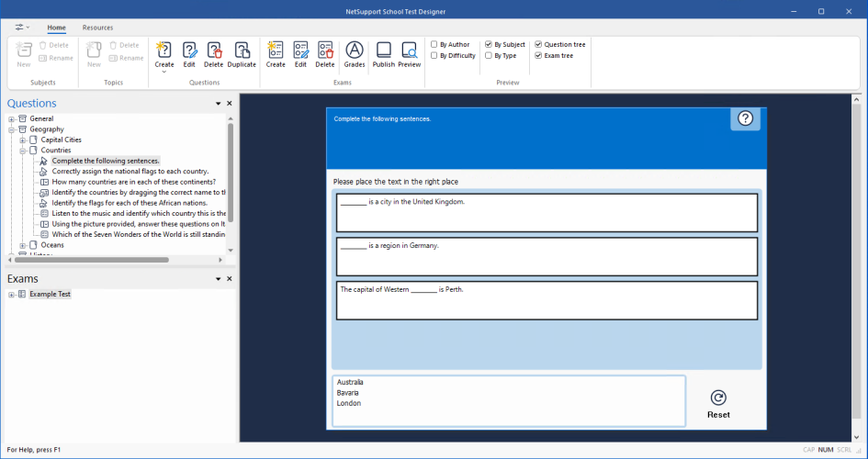Click the help question mark icon
Image resolution: width=868 pixels, height=459 pixels.
point(745,118)
